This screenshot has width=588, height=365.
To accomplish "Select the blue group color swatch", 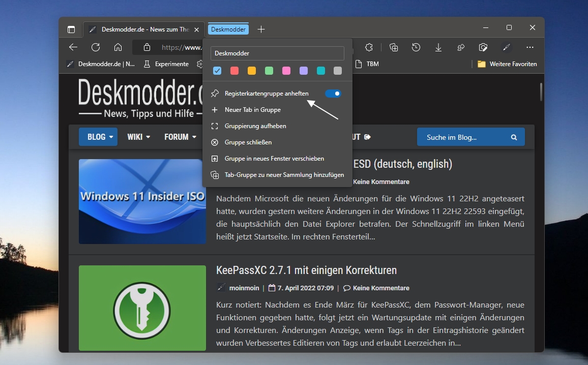I will [x=217, y=71].
